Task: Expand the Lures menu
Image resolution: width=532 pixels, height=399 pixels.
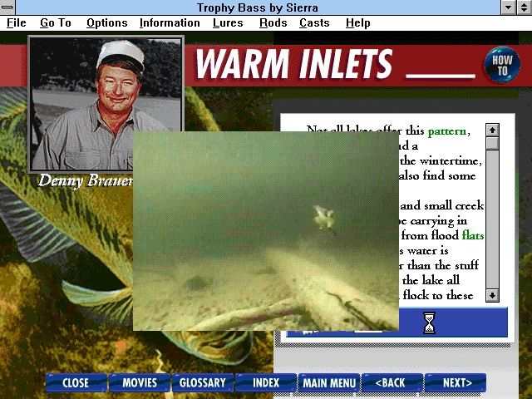Action: [228, 22]
